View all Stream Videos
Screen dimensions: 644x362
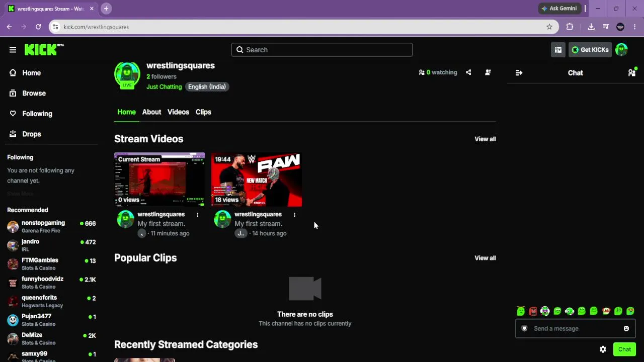485,139
